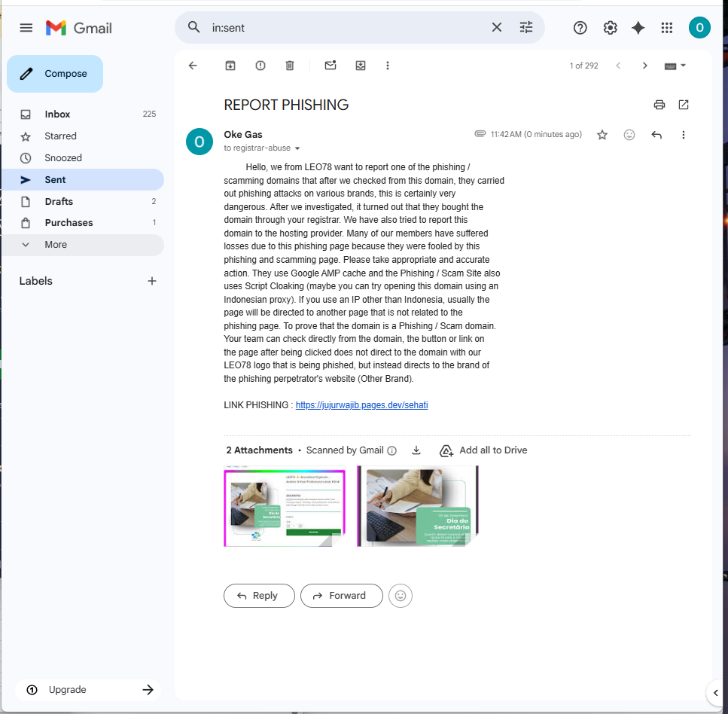Reply using the arrow icon in header
Viewport: 728px width, 714px height.
click(x=656, y=135)
